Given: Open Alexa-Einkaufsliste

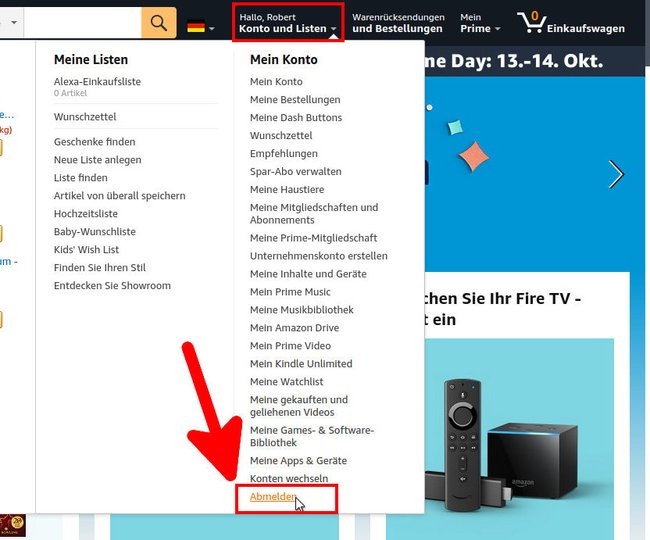Looking at the screenshot, I should (97, 82).
